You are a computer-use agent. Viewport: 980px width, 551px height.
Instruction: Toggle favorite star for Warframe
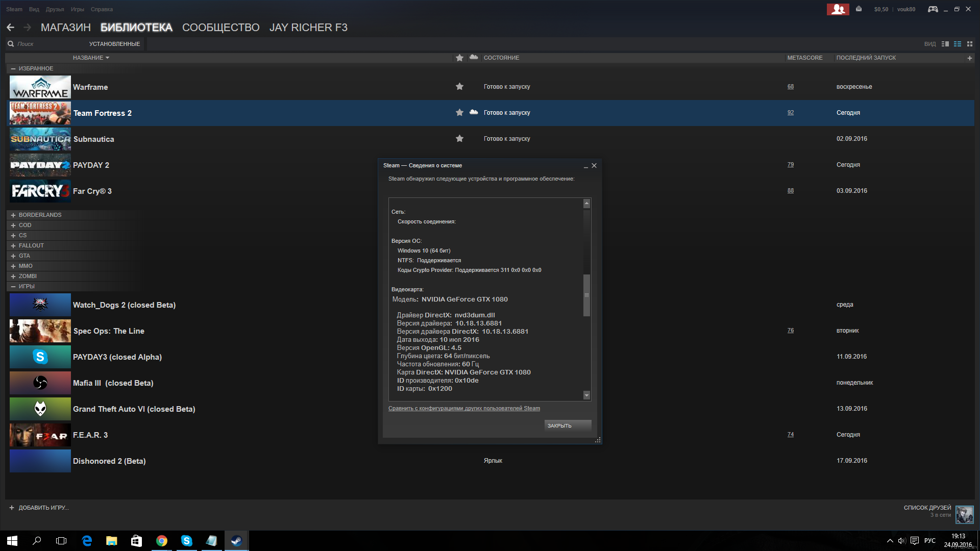coord(459,86)
